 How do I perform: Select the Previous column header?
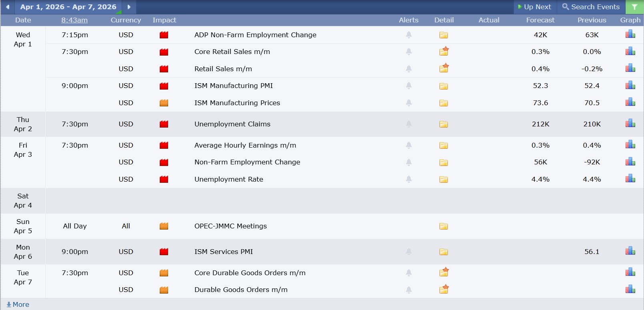pyautogui.click(x=592, y=20)
